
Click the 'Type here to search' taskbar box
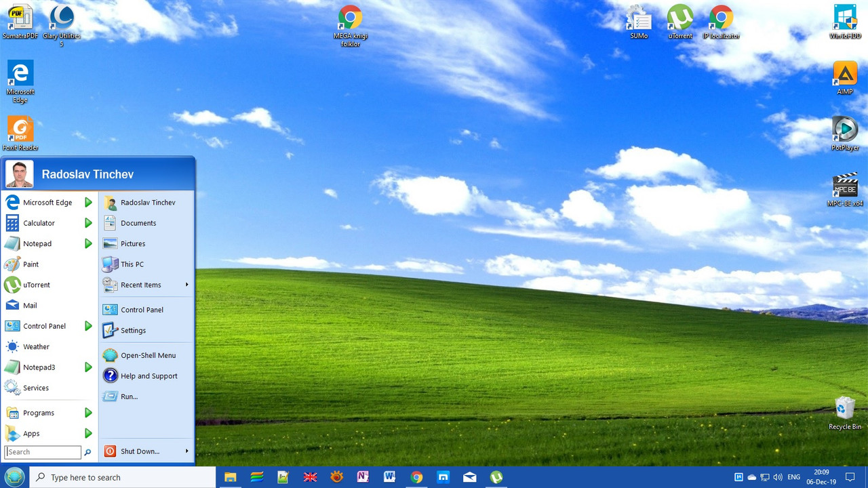[123, 477]
